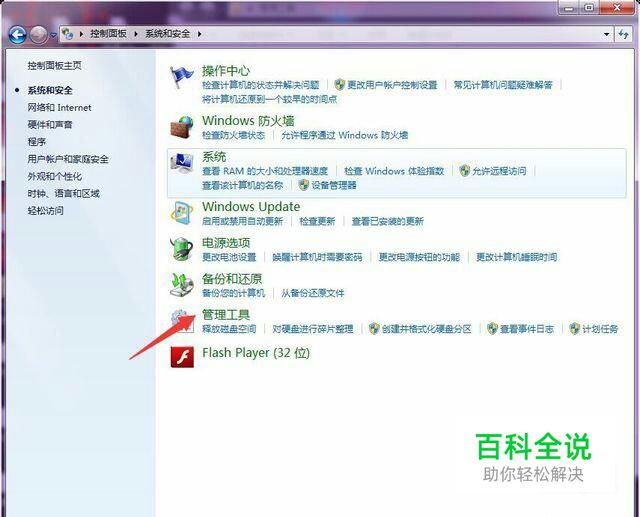Expand arrow before 控制面板 in breadcrumb
The width and height of the screenshot is (640, 517).
pos(81,34)
